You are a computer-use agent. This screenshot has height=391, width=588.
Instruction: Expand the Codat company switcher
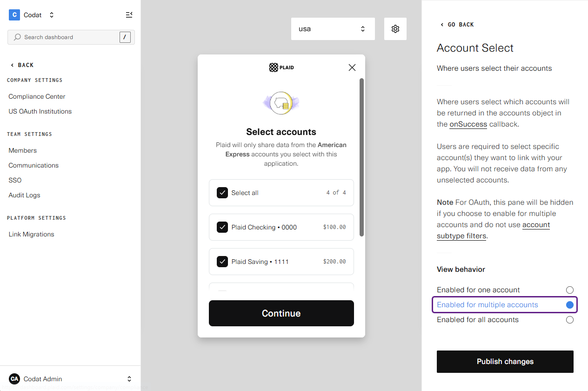click(x=51, y=14)
